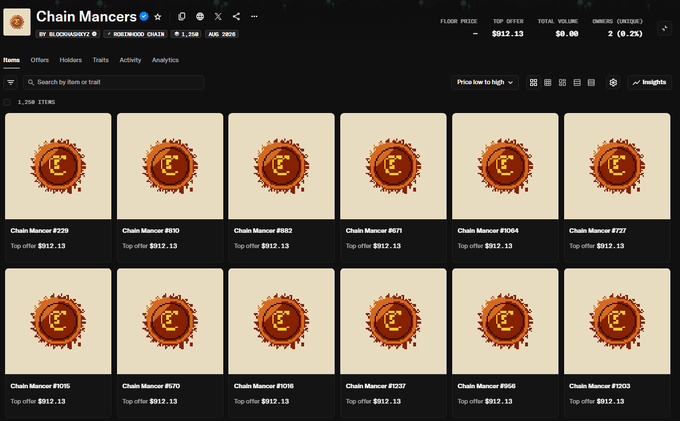The height and width of the screenshot is (421, 680).
Task: Open the Chain Mancer #229 thumbnail
Action: (x=58, y=166)
